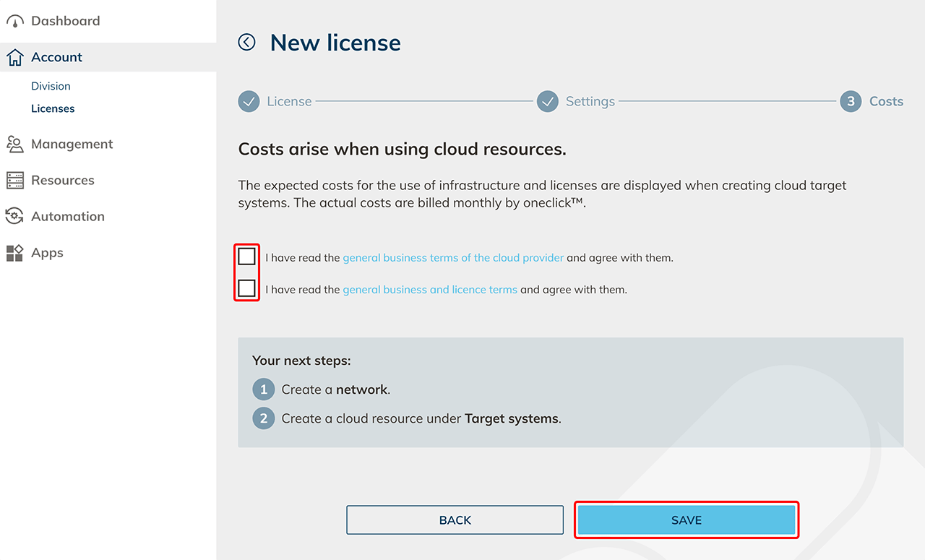The height and width of the screenshot is (560, 925).
Task: Click the Settings step checkmark icon
Action: point(548,102)
